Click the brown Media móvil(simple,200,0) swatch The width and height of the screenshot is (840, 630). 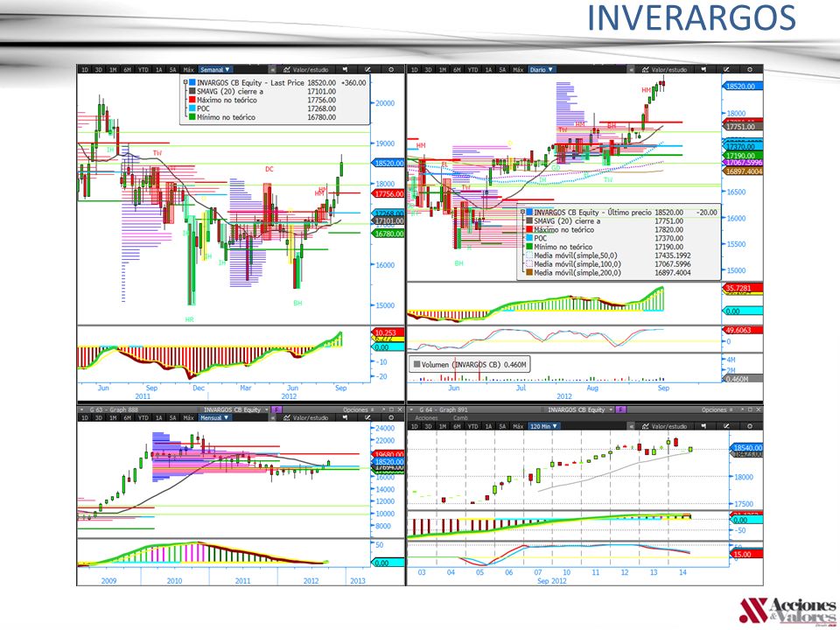click(529, 273)
